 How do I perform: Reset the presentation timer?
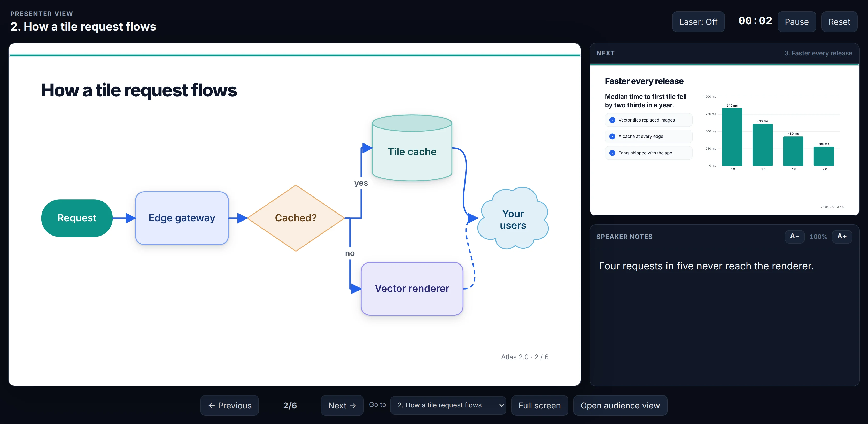[x=839, y=22]
